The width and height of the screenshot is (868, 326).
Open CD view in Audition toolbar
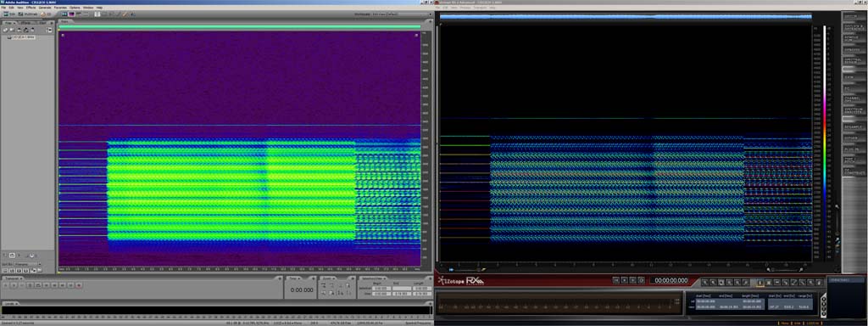tap(46, 14)
